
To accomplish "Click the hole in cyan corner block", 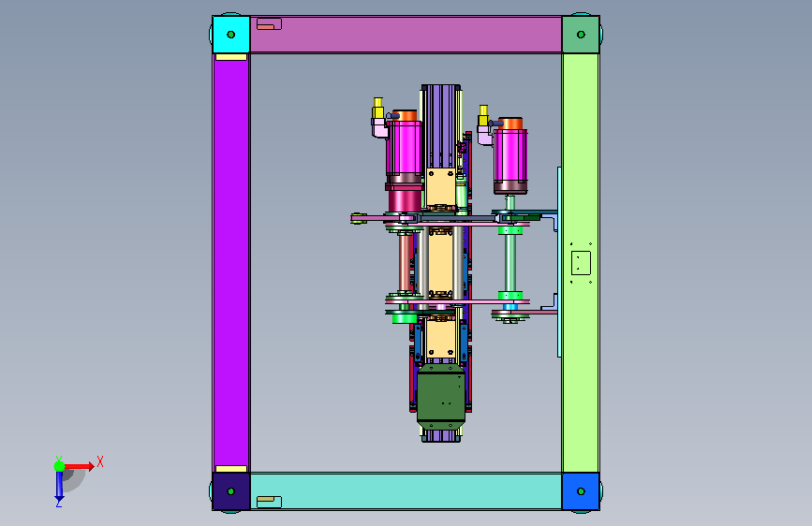I will [x=231, y=35].
